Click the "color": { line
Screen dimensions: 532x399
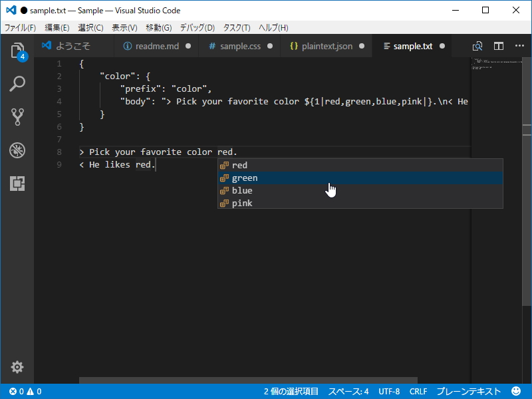pyautogui.click(x=125, y=76)
